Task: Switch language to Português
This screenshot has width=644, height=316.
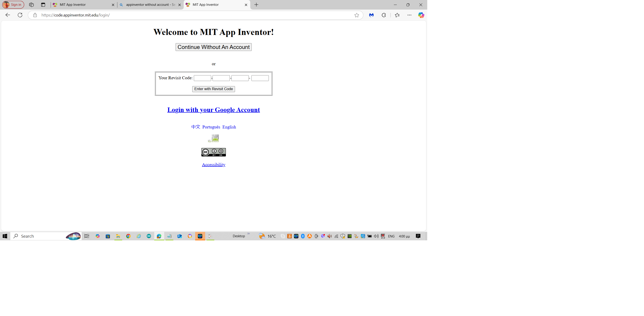Action: point(211,127)
